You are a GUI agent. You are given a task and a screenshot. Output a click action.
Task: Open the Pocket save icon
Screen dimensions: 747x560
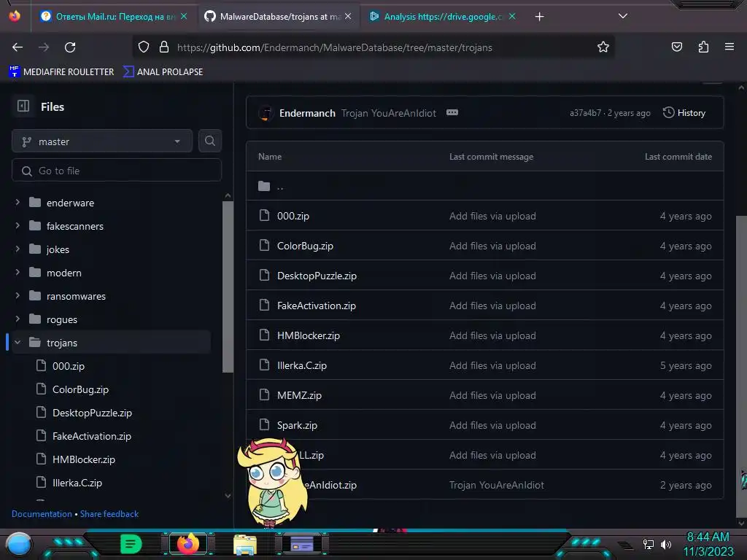(x=677, y=47)
